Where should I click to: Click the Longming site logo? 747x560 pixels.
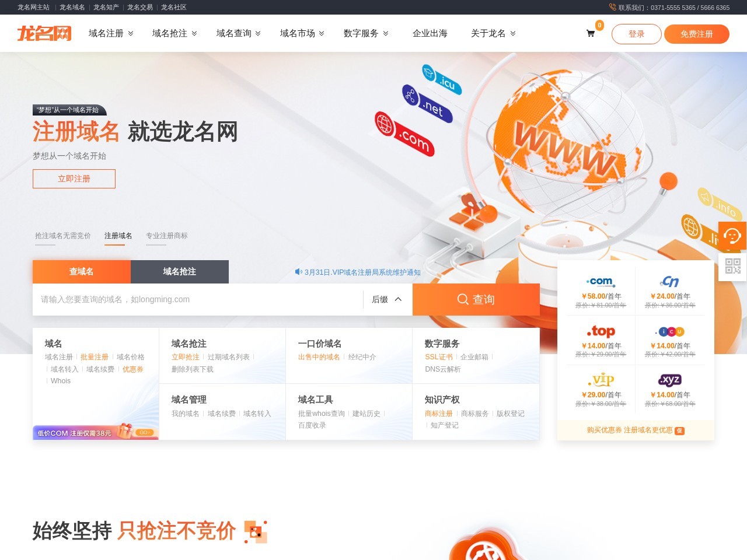[44, 33]
